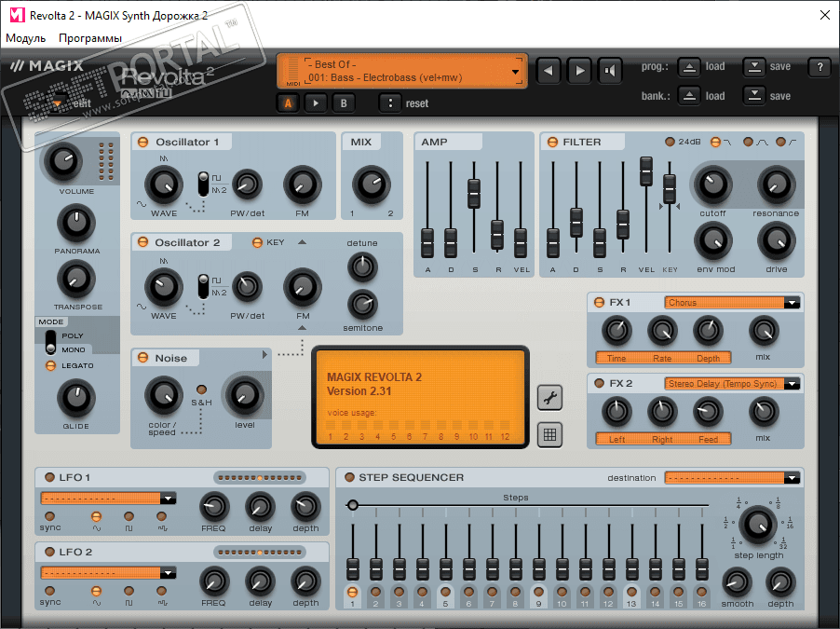Switch the POLY/MONO mode switch
The height and width of the screenshot is (629, 840).
(x=50, y=342)
